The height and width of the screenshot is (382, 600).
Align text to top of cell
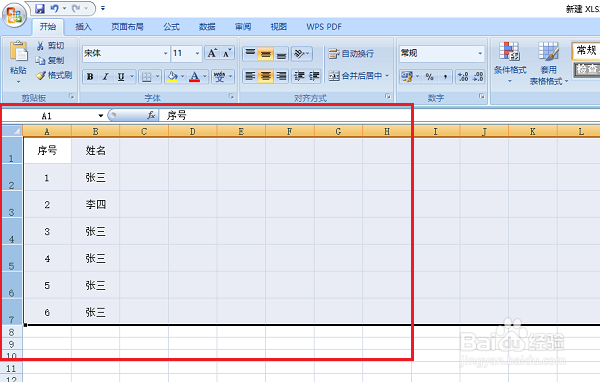(x=250, y=53)
